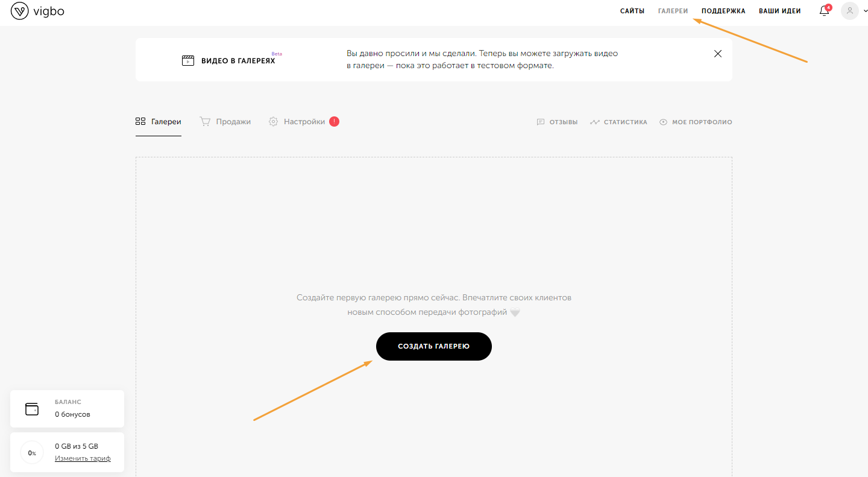Click the gear icon beside Настройки

pyautogui.click(x=273, y=122)
